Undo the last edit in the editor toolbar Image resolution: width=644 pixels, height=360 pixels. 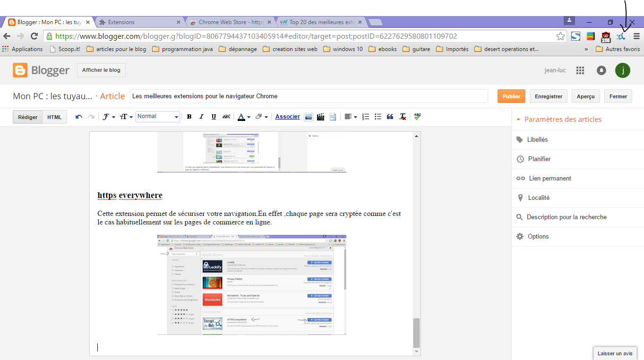click(79, 117)
